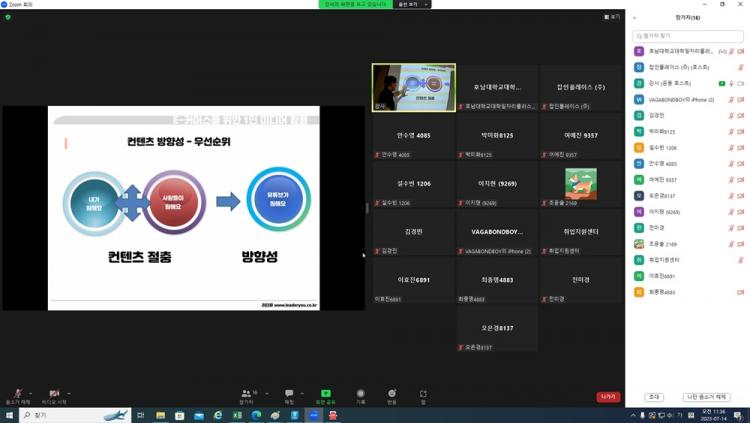Click the record (기록) icon
The width and height of the screenshot is (750, 423).
[361, 394]
